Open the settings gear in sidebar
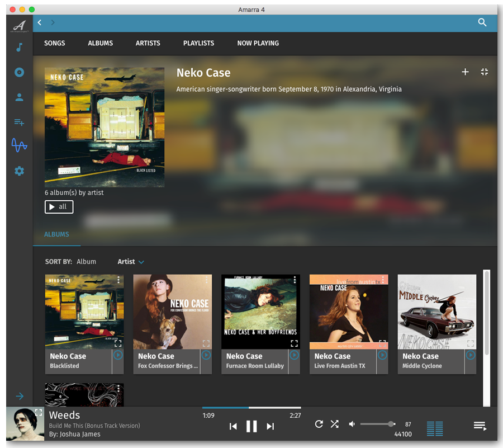 tap(19, 171)
